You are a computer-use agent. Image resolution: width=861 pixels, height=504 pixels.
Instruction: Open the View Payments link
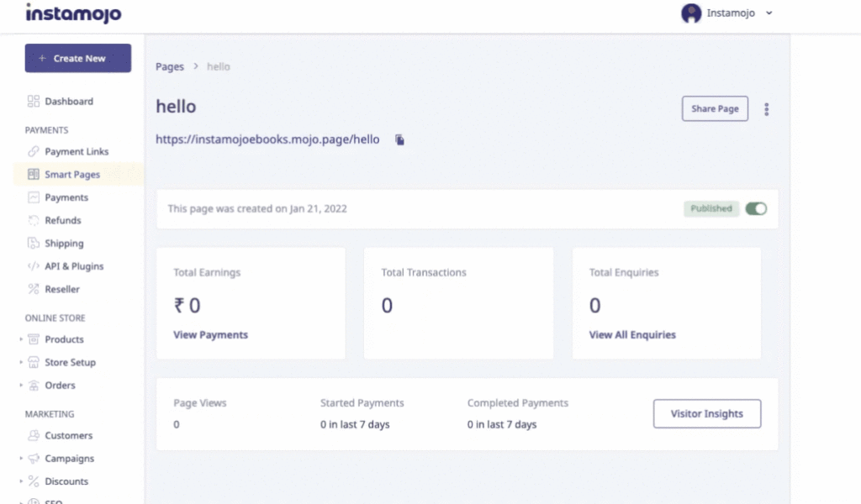210,335
